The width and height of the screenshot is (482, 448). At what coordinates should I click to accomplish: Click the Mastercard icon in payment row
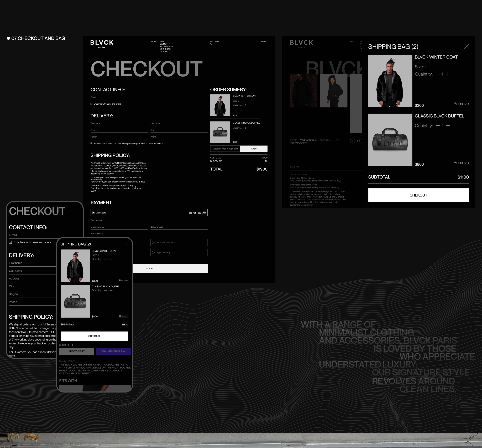pos(195,213)
